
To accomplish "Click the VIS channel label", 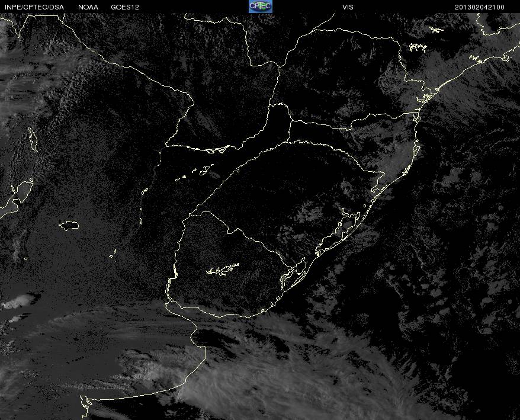I will coord(348,7).
